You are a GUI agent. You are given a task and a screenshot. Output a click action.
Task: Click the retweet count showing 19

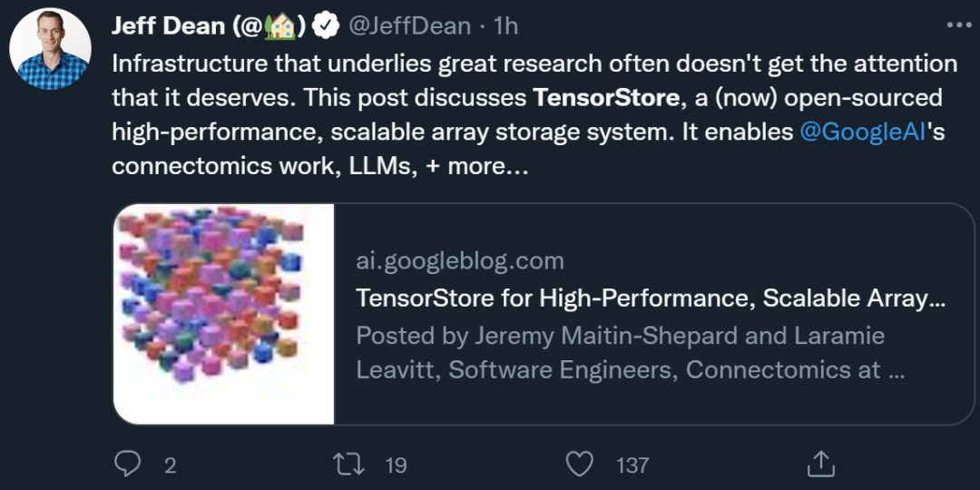[x=396, y=465]
